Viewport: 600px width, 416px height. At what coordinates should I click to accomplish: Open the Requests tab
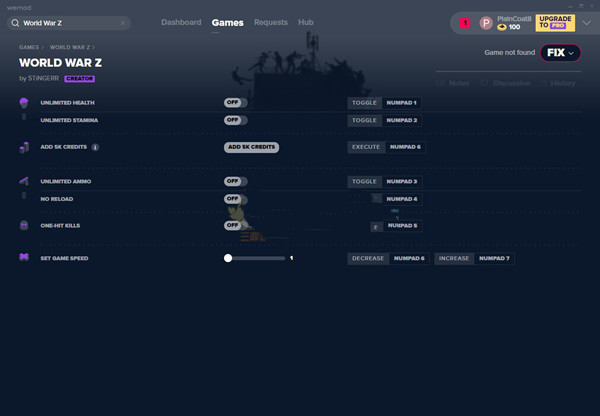pyautogui.click(x=271, y=22)
